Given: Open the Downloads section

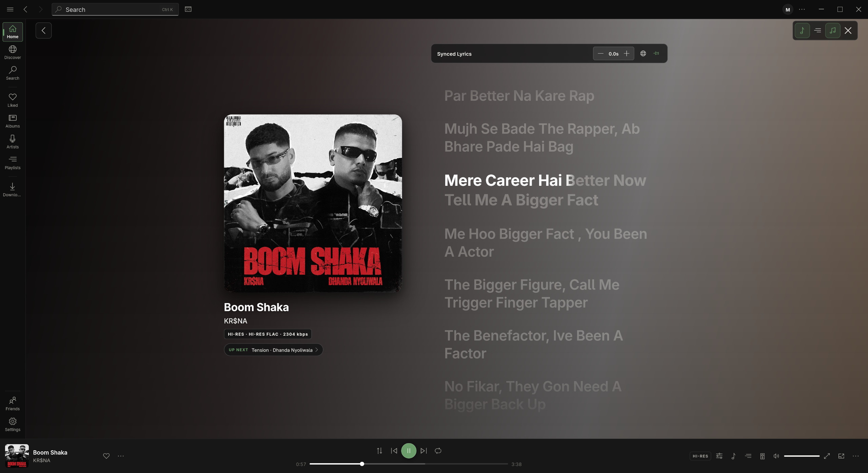Looking at the screenshot, I should point(13,190).
